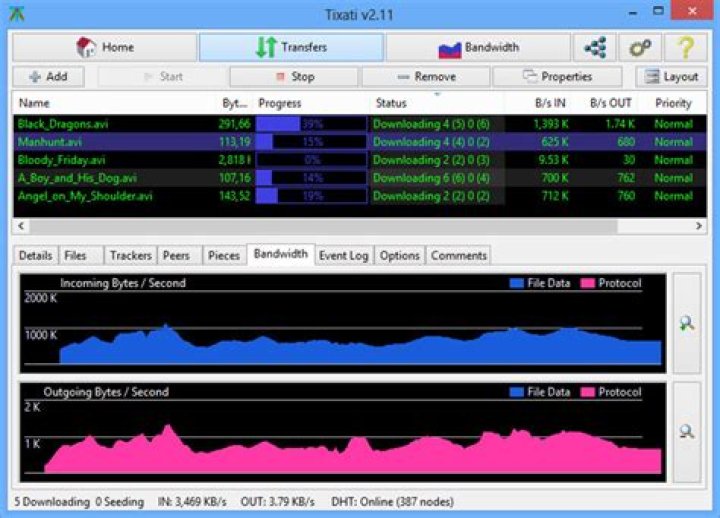This screenshot has height=518, width=720.
Task: Click the blue File Data swatch in the Incoming graph
Action: 517,283
